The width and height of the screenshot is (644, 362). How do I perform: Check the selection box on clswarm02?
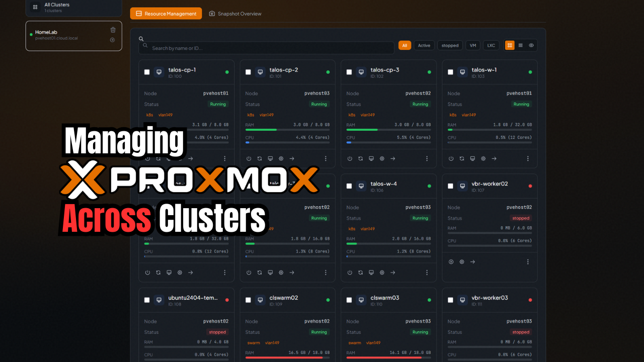pyautogui.click(x=248, y=300)
